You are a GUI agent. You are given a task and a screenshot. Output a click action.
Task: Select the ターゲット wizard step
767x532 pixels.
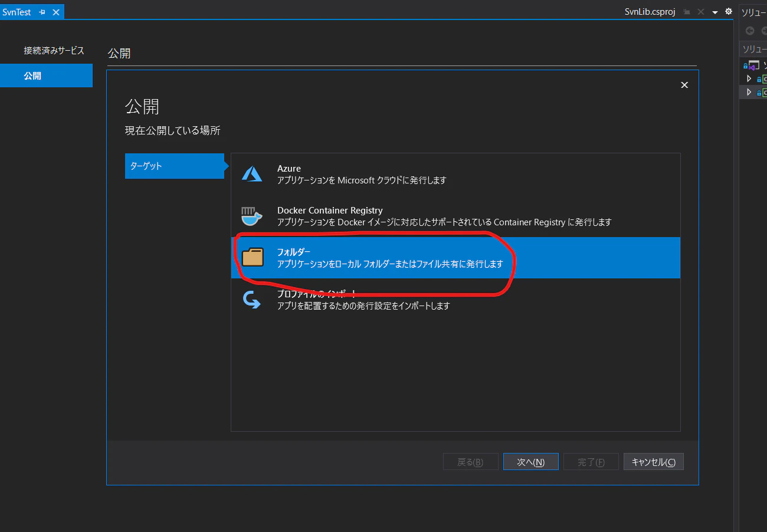coord(175,166)
